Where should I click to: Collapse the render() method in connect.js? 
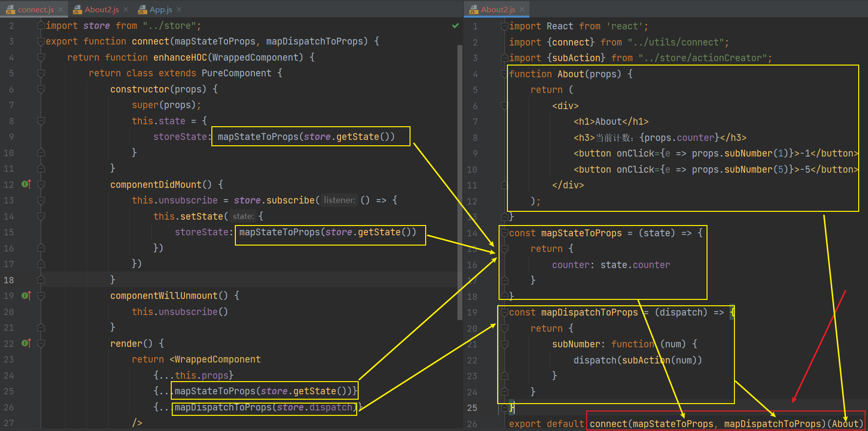click(41, 343)
